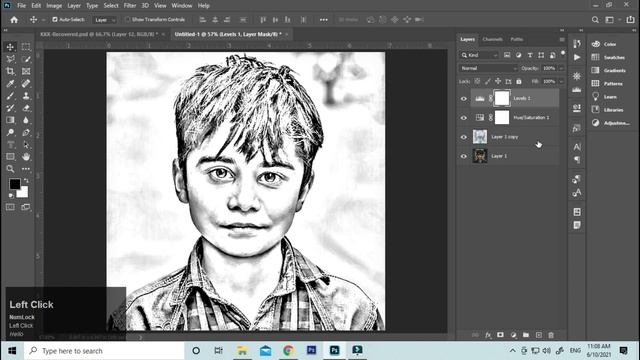This screenshot has height=360, width=640.
Task: Select the Eraser tool
Action: coord(26,108)
